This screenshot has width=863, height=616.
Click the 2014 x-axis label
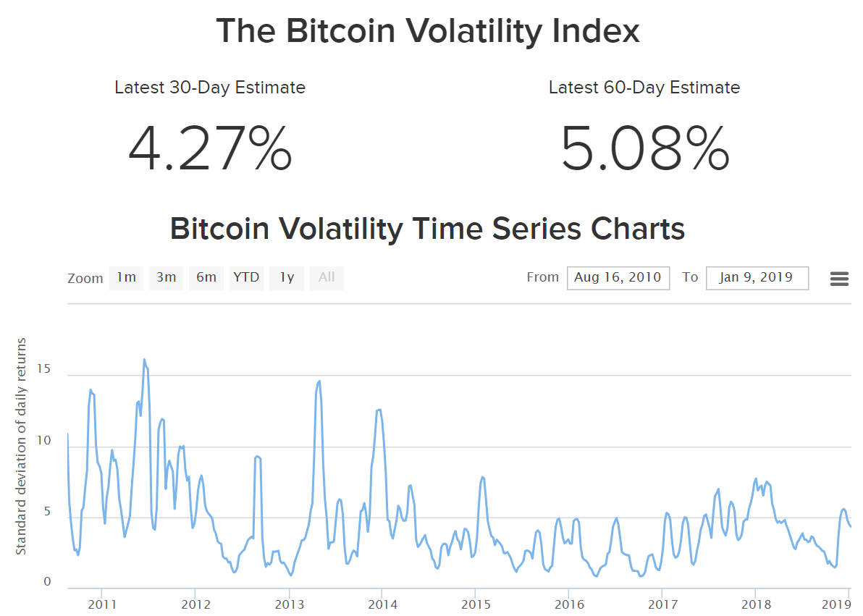coord(382,604)
